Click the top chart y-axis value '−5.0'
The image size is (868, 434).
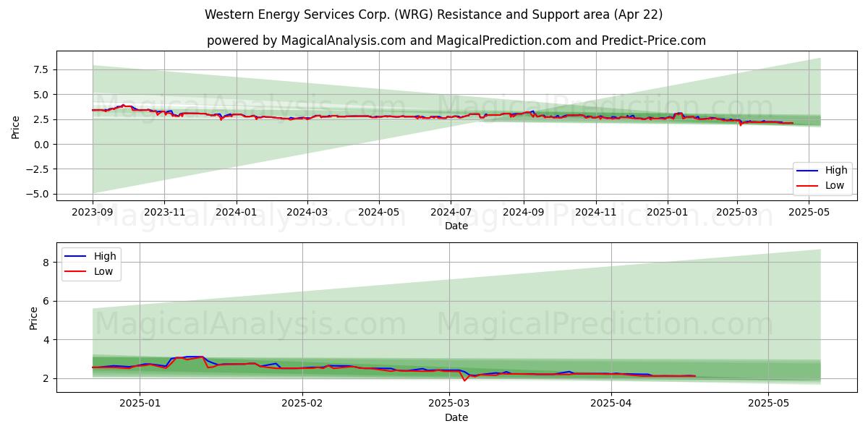[x=36, y=194]
